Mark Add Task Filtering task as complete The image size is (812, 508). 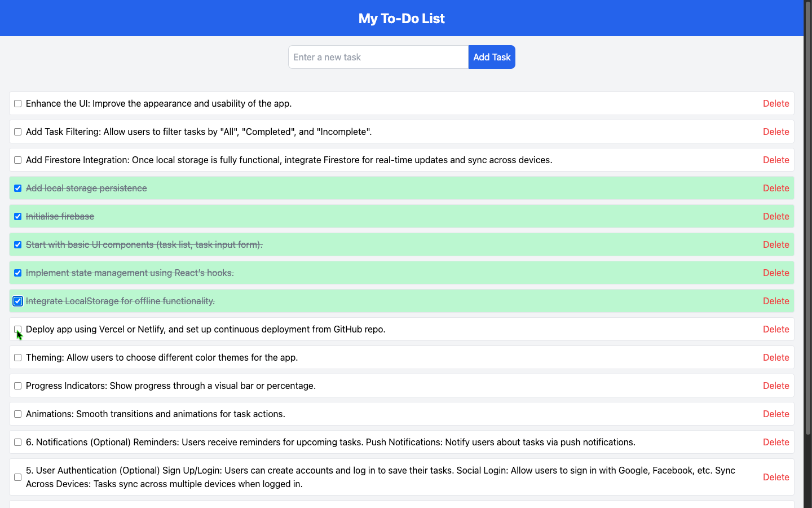click(x=18, y=132)
